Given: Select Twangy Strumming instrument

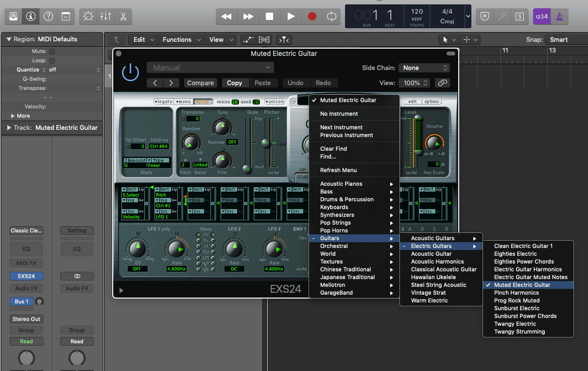Looking at the screenshot, I should [x=528, y=332].
